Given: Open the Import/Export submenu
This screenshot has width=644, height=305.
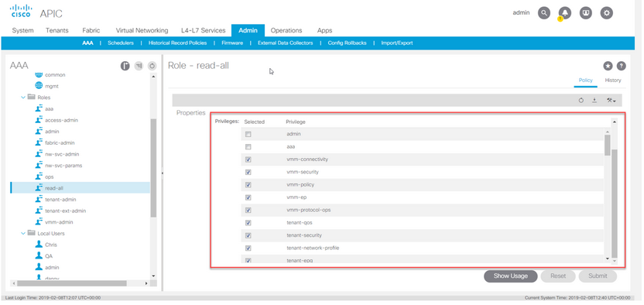Looking at the screenshot, I should coord(397,43).
